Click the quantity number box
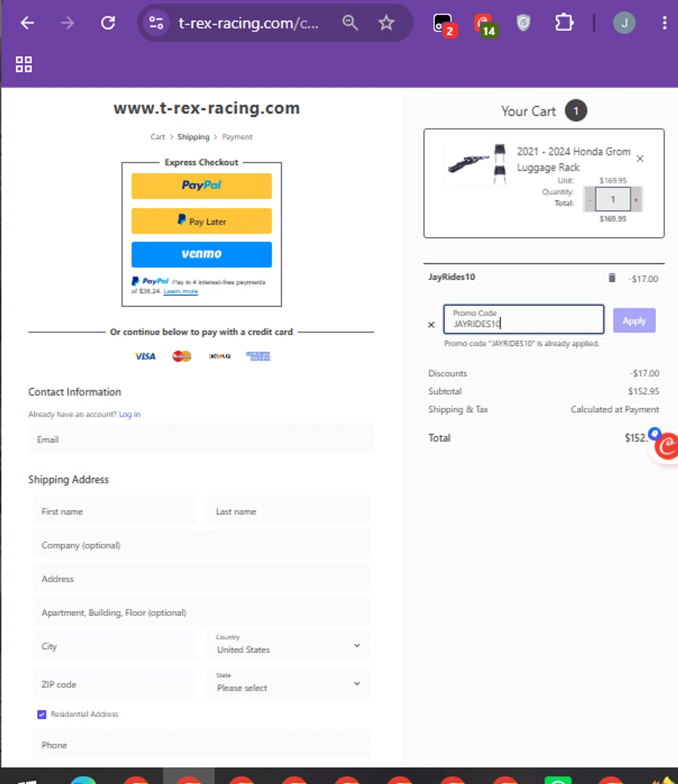The width and height of the screenshot is (678, 784). coord(613,200)
